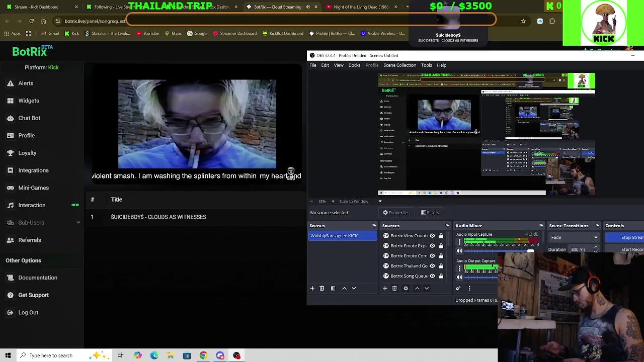
Task: Open source Properties button
Action: coord(396,213)
